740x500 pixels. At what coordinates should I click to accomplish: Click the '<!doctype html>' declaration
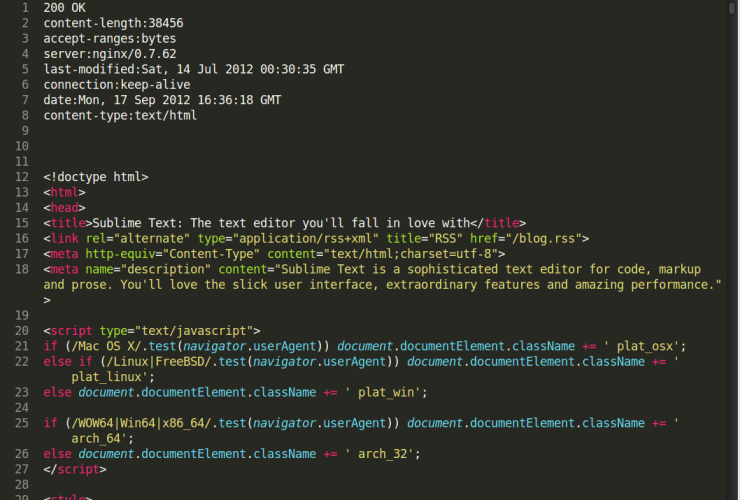(96, 176)
